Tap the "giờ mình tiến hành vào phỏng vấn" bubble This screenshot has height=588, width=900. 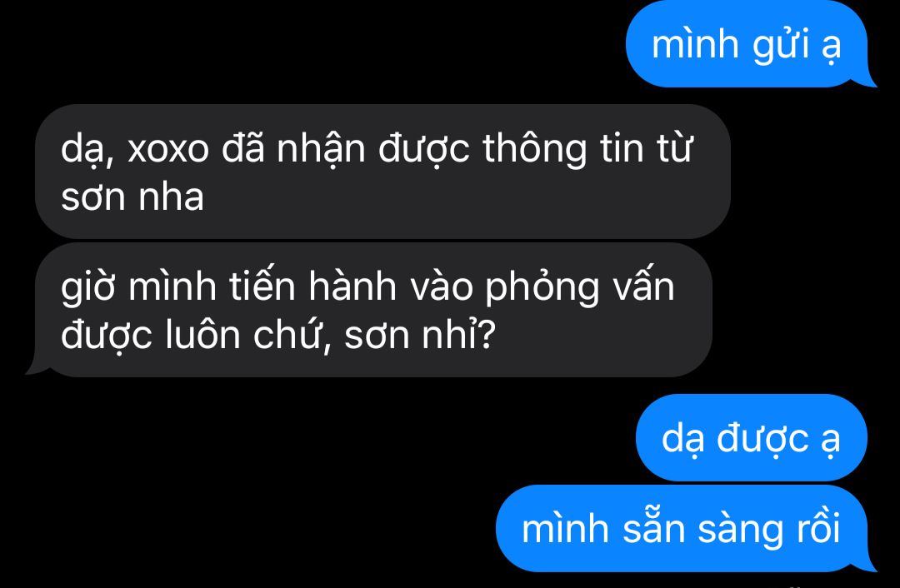click(373, 310)
